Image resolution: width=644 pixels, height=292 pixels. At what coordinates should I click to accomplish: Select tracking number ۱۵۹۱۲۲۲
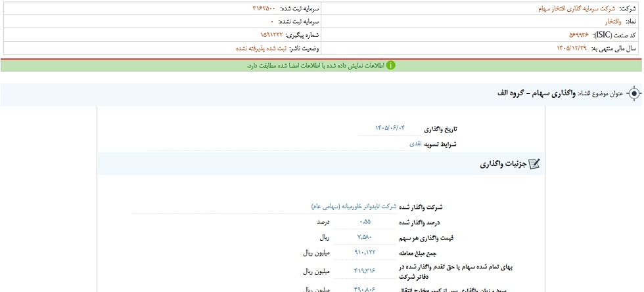point(271,35)
